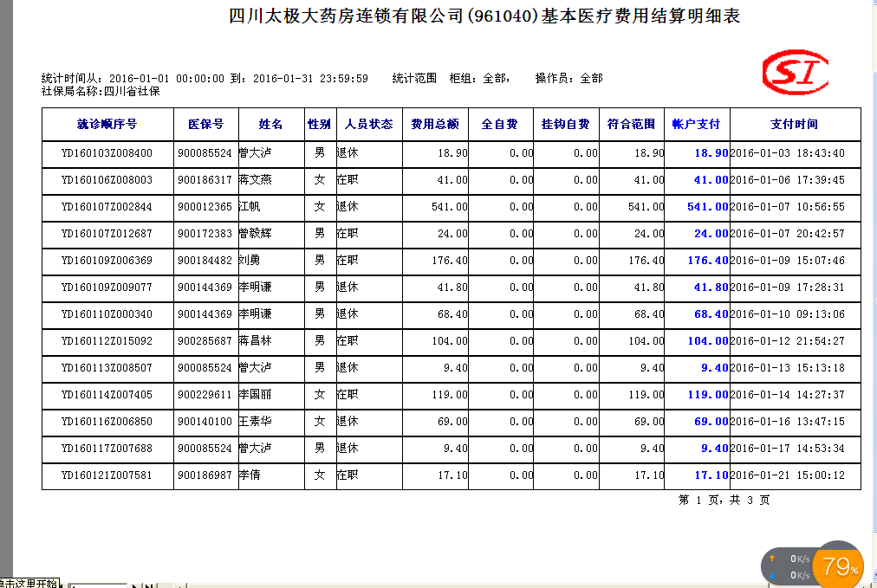The width and height of the screenshot is (877, 588).
Task: Click insurance number 900186317
Action: tap(205, 180)
